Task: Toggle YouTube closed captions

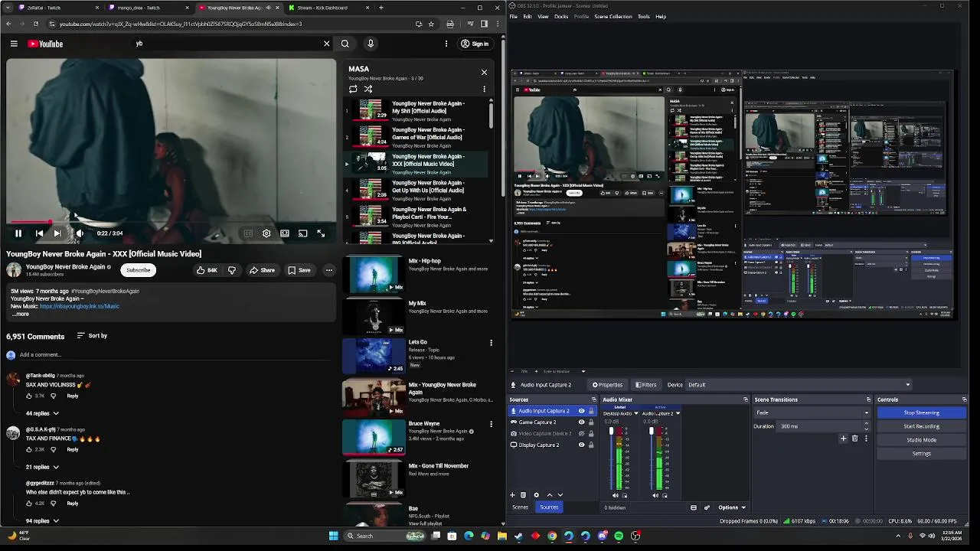Action: 248,233
